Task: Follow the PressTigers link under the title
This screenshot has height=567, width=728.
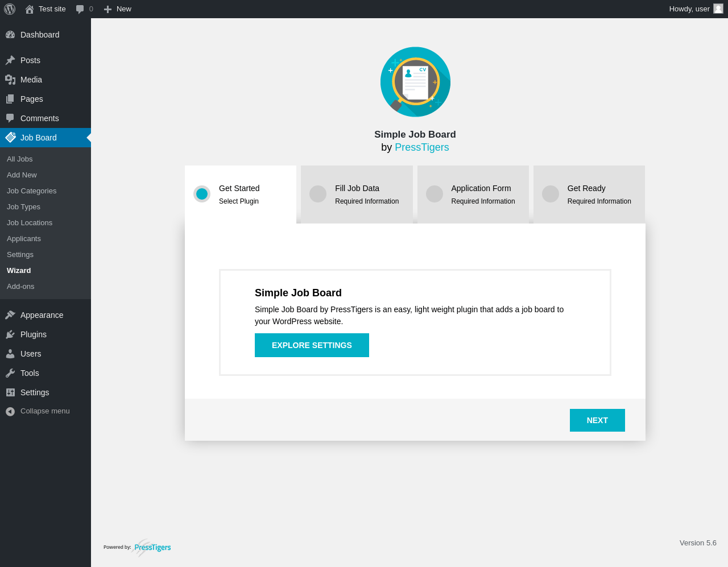Action: 422,147
